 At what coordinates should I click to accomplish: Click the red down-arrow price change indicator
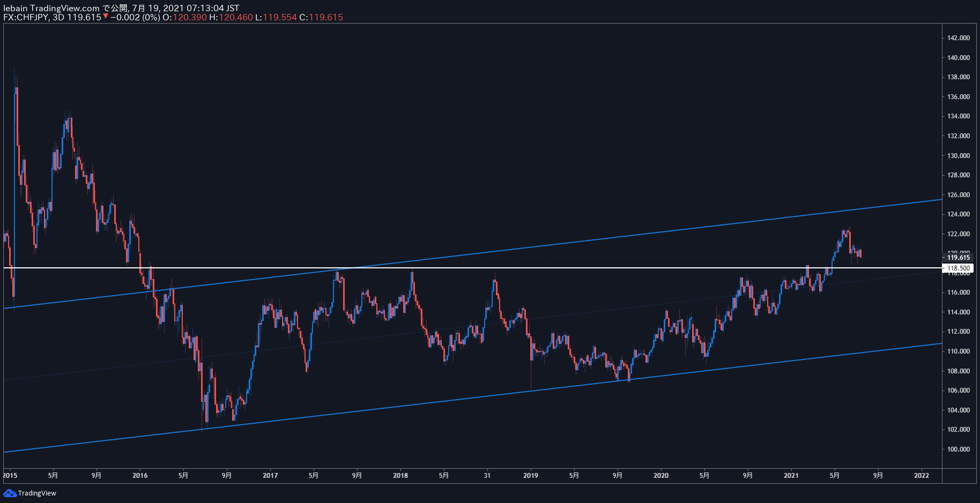click(x=106, y=17)
